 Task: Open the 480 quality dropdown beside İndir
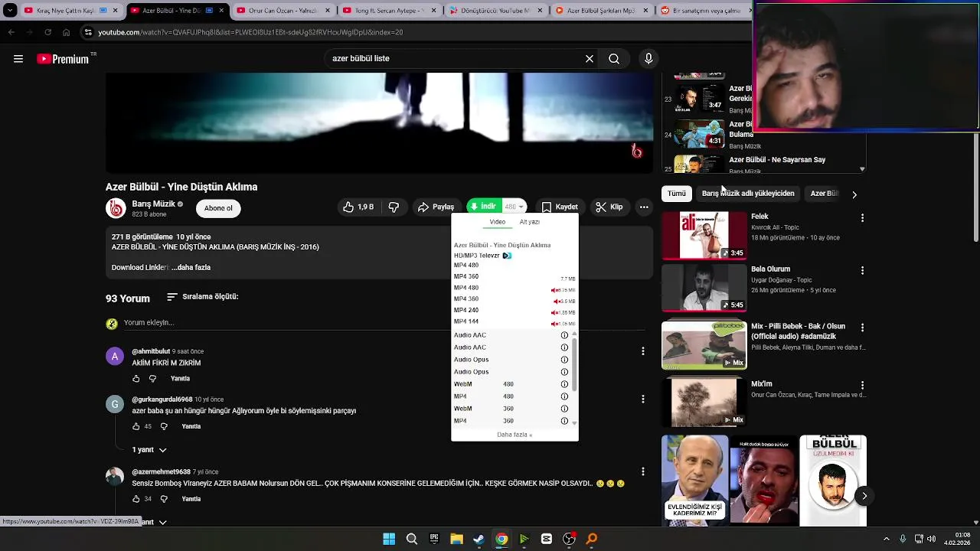click(514, 207)
